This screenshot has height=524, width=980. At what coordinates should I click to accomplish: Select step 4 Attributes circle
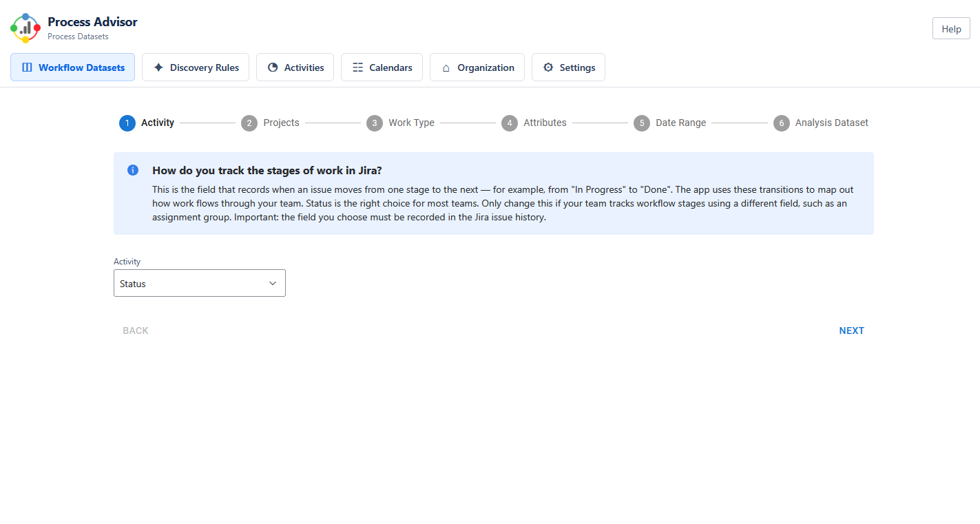[510, 123]
